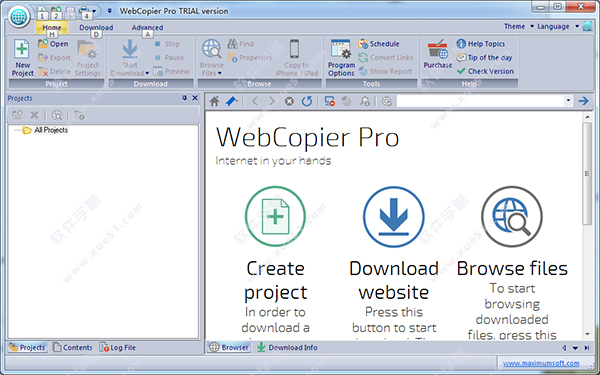Viewport: 600px width, 375px height.
Task: Close the Projects panel
Action: (195, 98)
